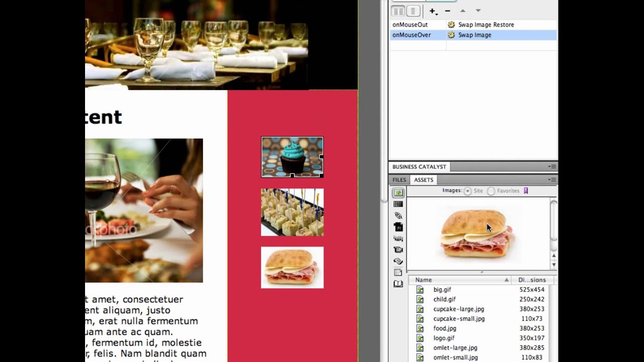Click the purple Favorites bookmark icon

pos(526,191)
